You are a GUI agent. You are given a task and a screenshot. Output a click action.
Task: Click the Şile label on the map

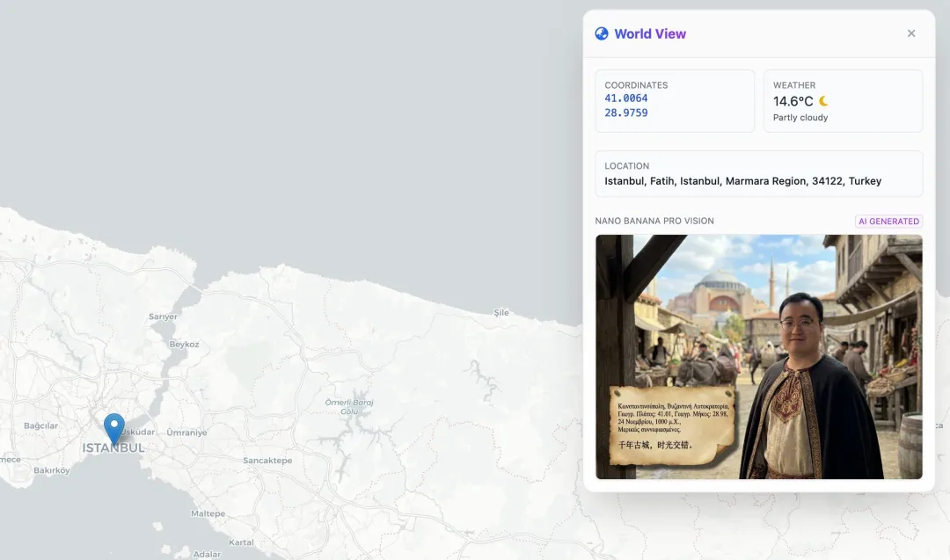501,312
